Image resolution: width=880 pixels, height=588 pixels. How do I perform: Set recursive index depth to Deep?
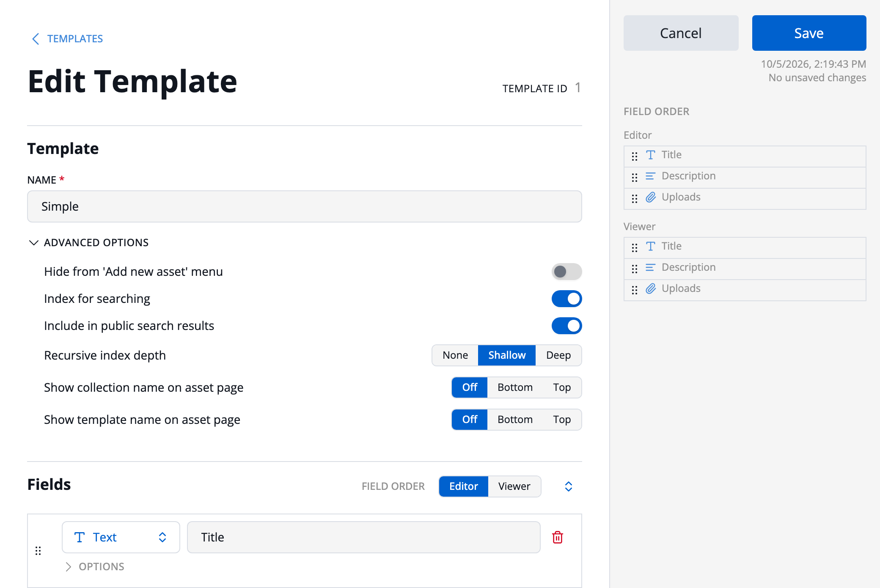point(558,355)
